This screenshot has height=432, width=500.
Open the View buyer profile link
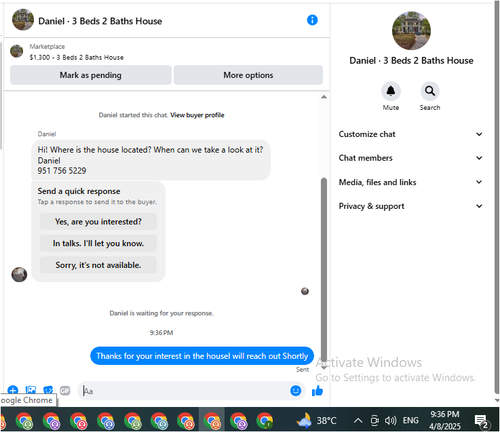(x=197, y=115)
